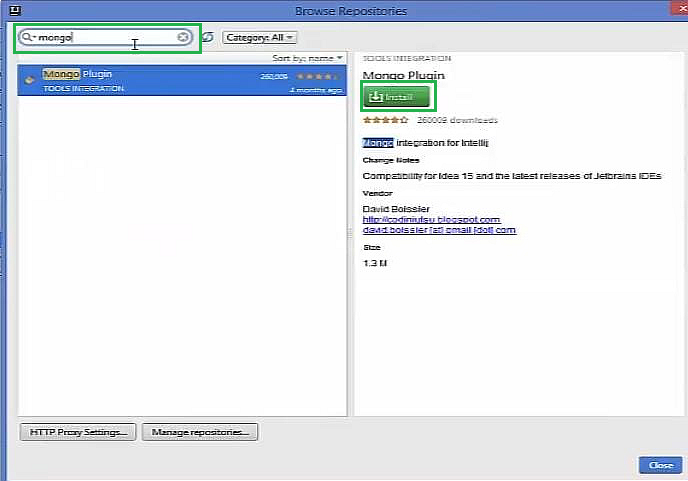Image resolution: width=688 pixels, height=481 pixels.
Task: Click star rating under Install button
Action: 386,120
